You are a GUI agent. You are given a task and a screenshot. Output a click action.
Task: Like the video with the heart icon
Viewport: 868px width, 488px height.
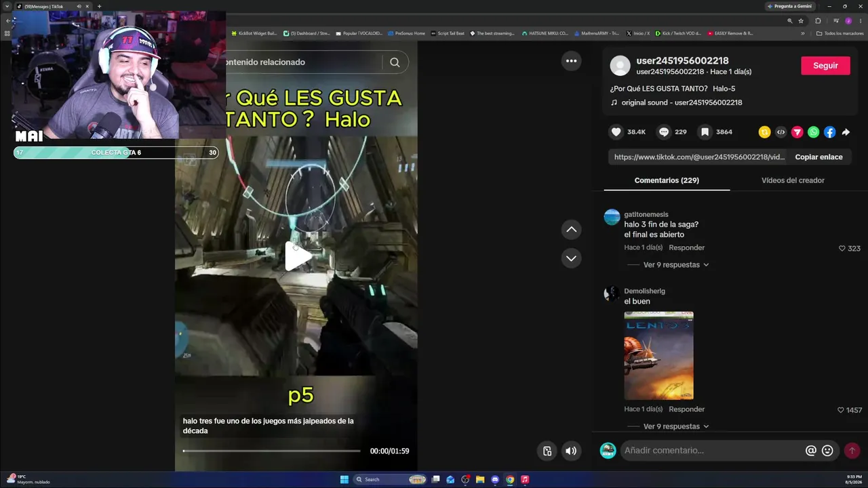coord(616,132)
